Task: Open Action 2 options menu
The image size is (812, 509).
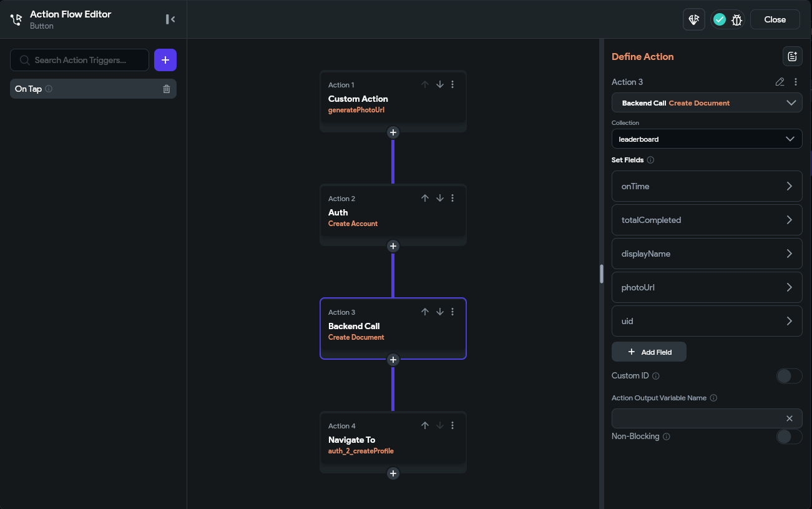Action: [x=452, y=198]
